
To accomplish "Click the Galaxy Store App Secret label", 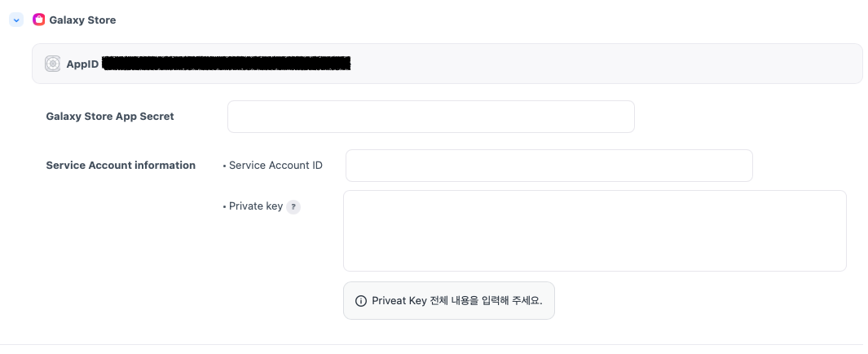I will click(x=110, y=116).
